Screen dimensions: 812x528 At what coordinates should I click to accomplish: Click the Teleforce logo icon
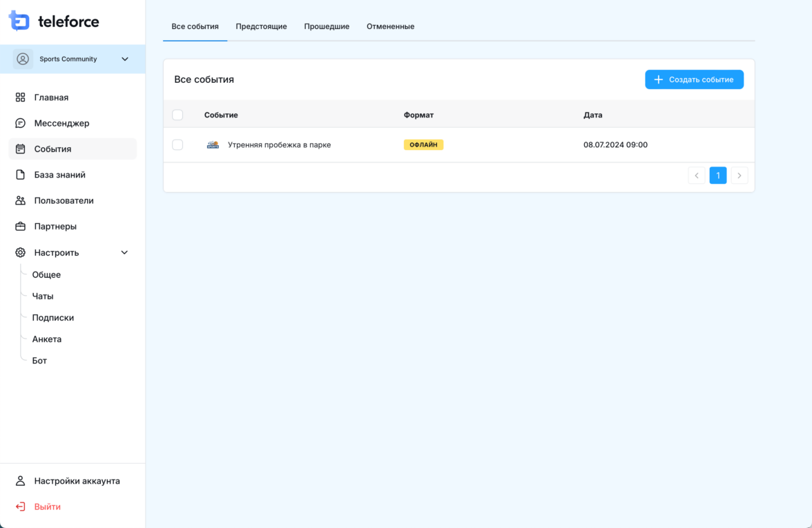coord(19,21)
